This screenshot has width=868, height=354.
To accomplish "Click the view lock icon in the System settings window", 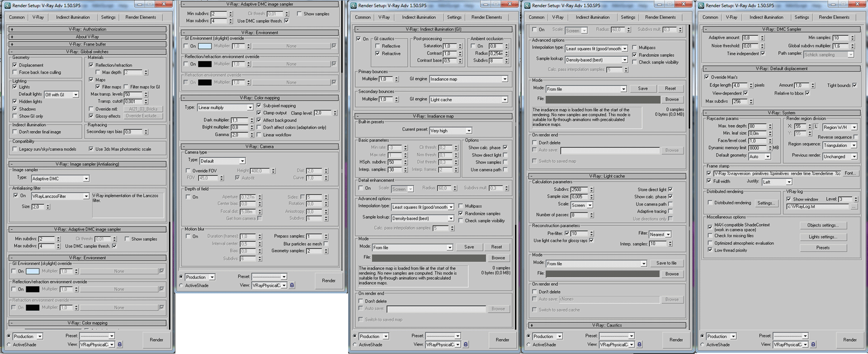I will click(813, 345).
